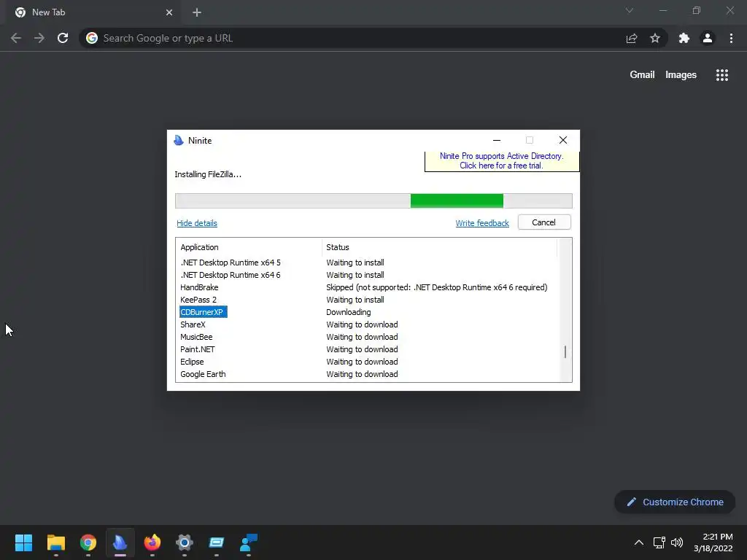Click the Ninite taskbar icon

(x=120, y=542)
